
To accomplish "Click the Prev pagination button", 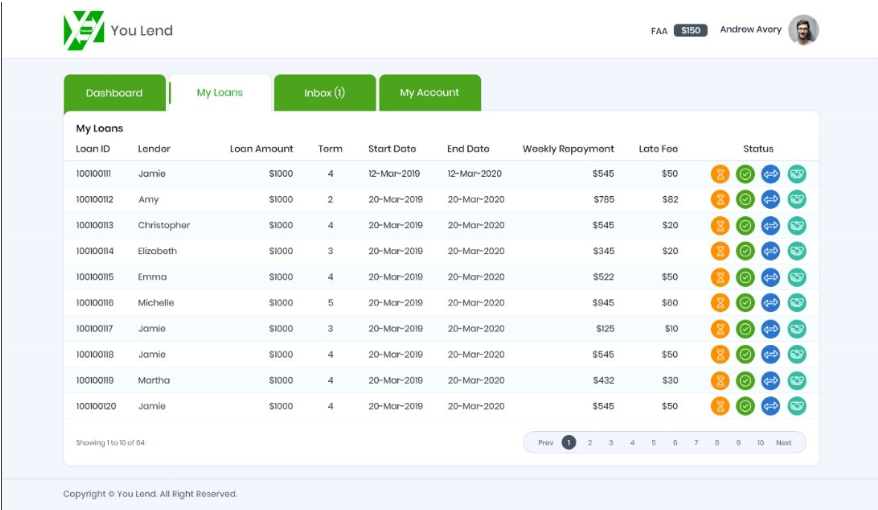I will (x=545, y=443).
